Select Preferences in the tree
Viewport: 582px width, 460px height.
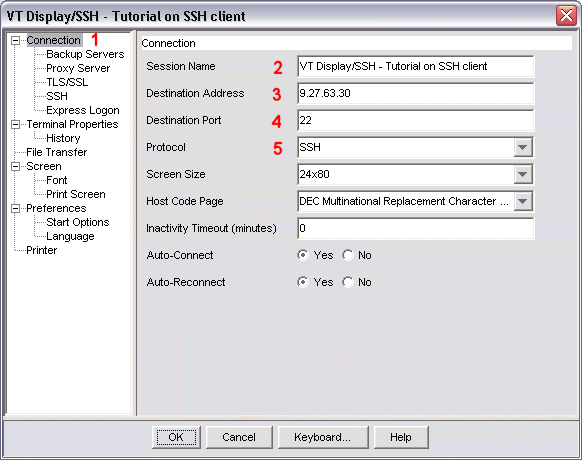coord(56,208)
